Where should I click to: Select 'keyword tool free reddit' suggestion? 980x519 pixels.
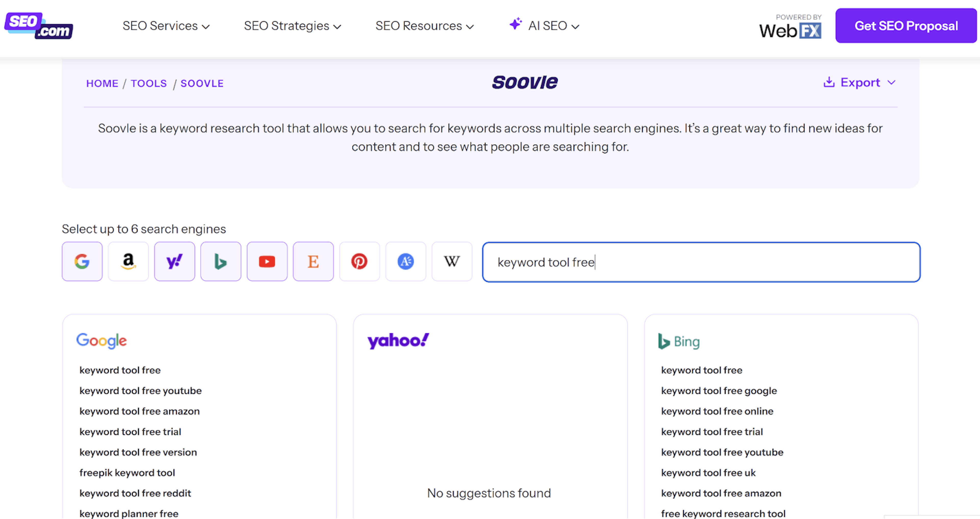pos(135,493)
